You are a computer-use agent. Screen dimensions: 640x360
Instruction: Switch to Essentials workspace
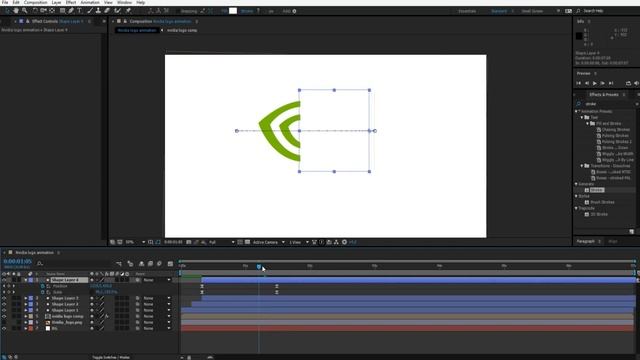click(x=467, y=11)
